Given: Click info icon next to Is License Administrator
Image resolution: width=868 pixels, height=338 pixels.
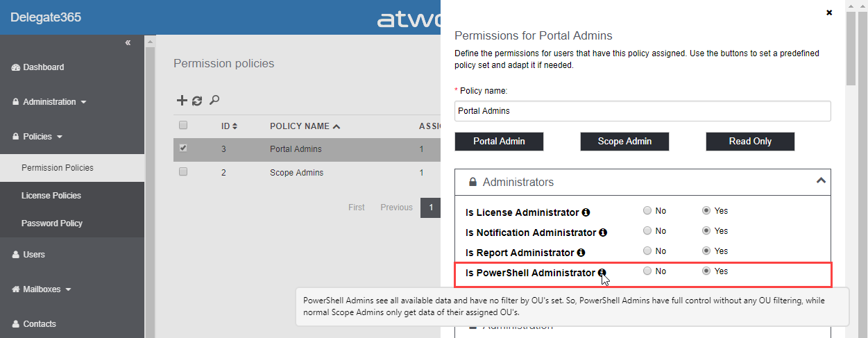Looking at the screenshot, I should [586, 212].
